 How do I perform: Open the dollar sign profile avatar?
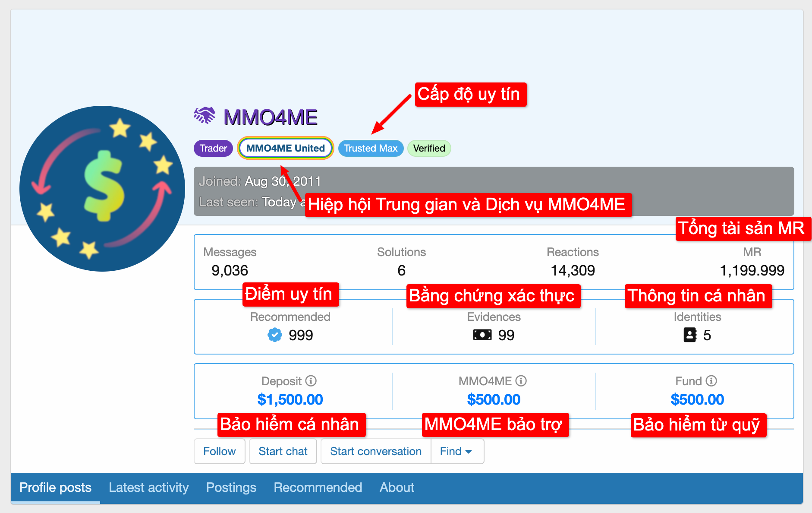(102, 189)
